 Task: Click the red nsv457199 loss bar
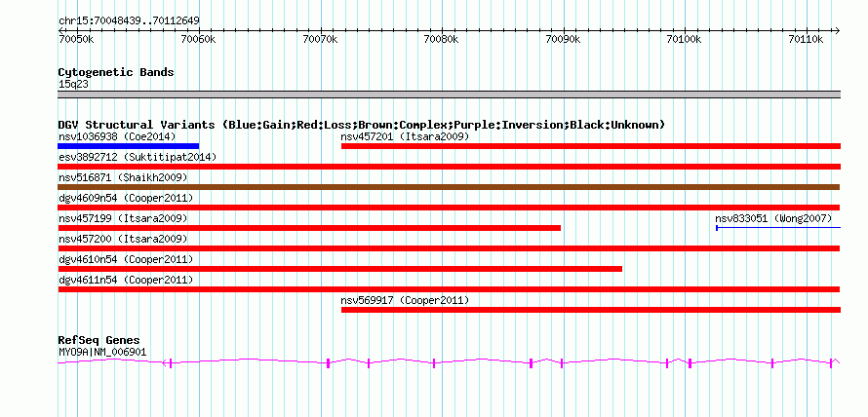click(309, 228)
